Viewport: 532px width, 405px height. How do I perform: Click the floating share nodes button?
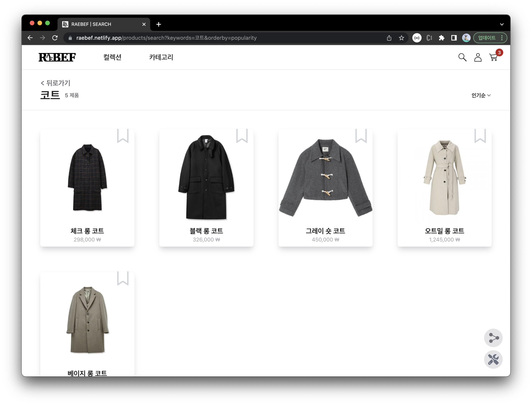tap(493, 338)
